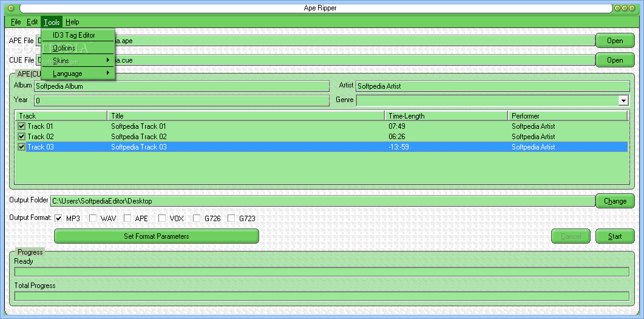644x319 pixels.
Task: Enable WAV output format
Action: 92,218
